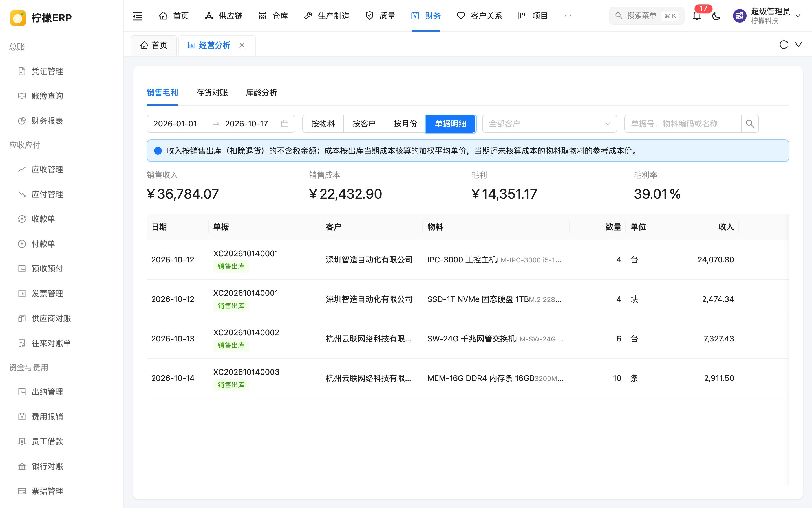Close the 经营分析 tab

(x=242, y=45)
